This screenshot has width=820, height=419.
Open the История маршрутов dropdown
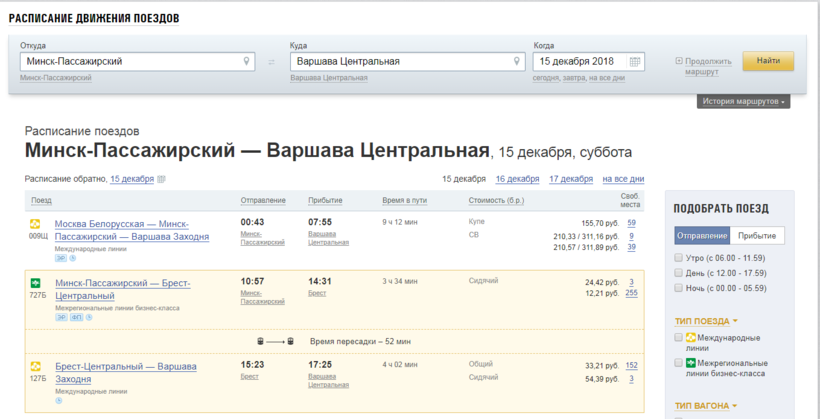(745, 101)
